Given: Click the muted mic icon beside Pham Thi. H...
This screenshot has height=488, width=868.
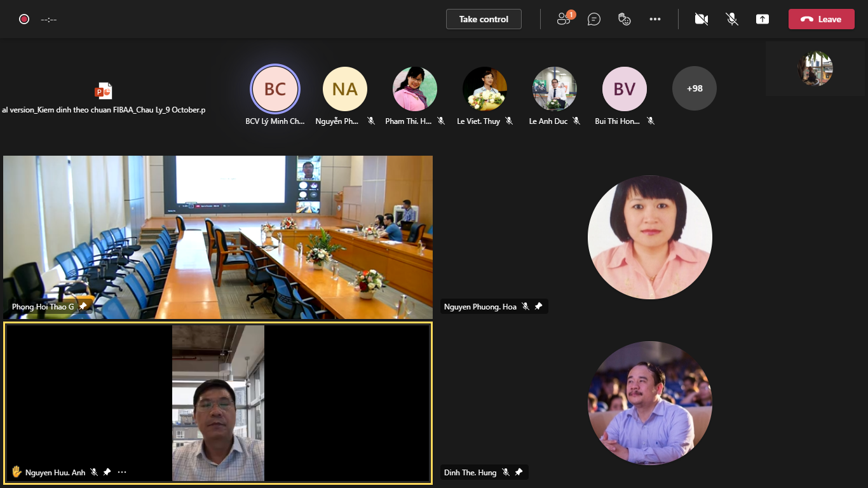Looking at the screenshot, I should pos(441,121).
